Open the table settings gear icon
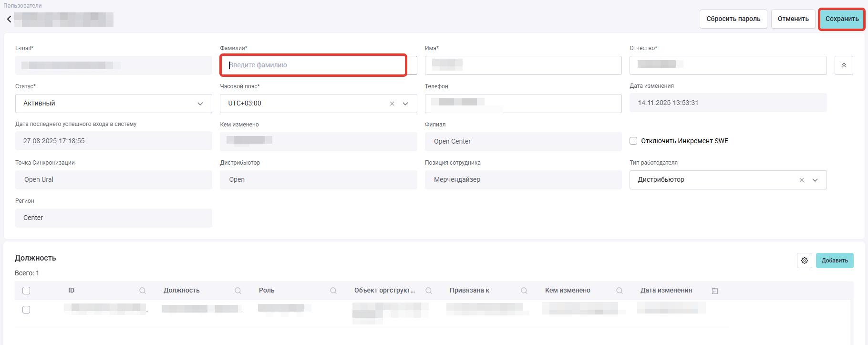The height and width of the screenshot is (345, 868). click(x=804, y=261)
